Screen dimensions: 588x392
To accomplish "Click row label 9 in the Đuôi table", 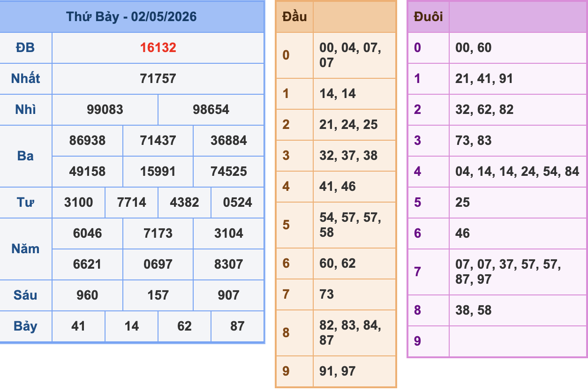I will (428, 341).
